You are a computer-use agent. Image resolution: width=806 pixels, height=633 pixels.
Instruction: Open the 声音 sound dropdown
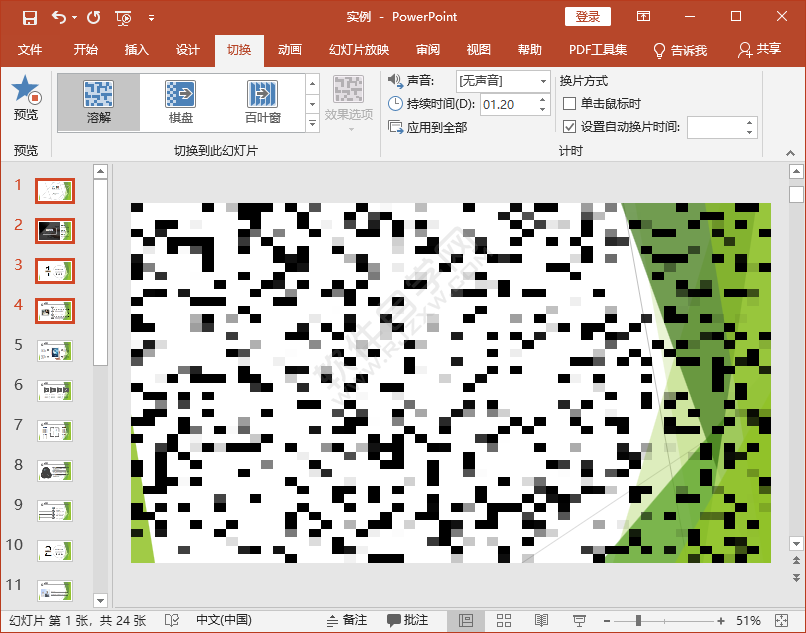(x=543, y=81)
